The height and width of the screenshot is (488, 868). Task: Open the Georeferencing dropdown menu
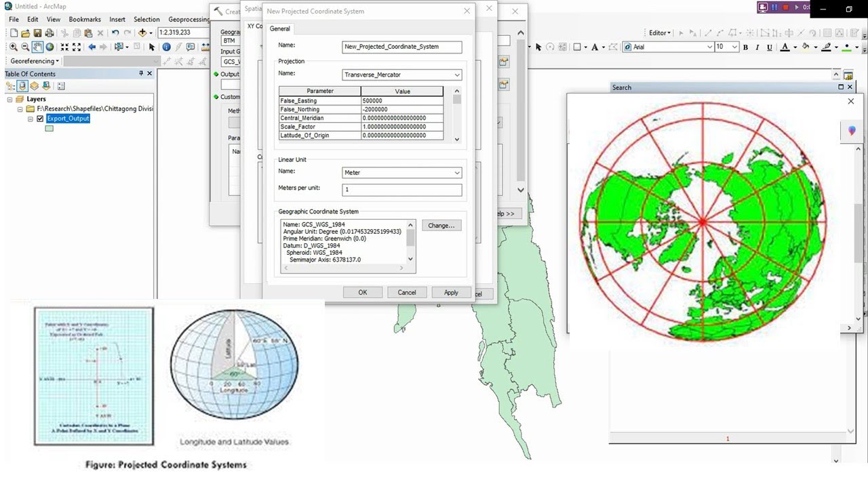point(35,61)
